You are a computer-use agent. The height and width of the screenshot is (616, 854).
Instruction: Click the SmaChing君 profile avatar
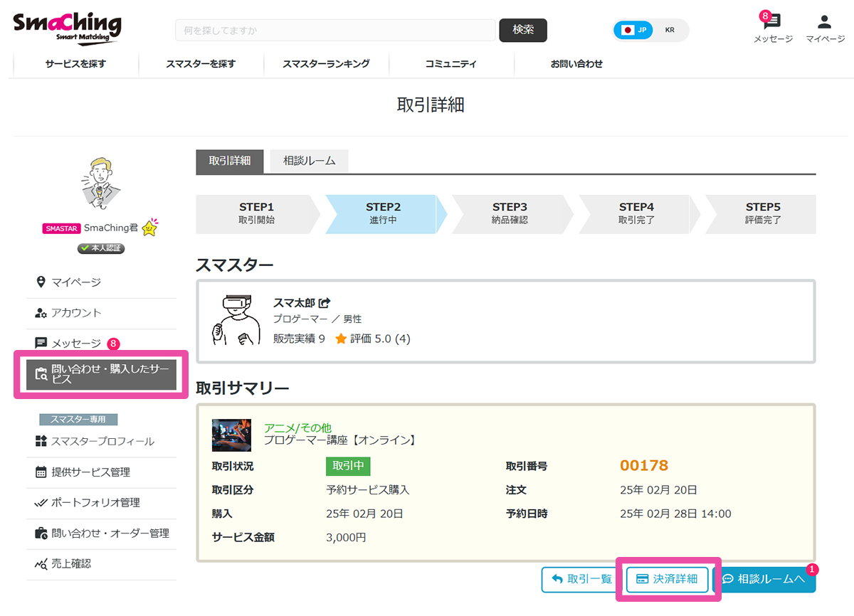(100, 185)
